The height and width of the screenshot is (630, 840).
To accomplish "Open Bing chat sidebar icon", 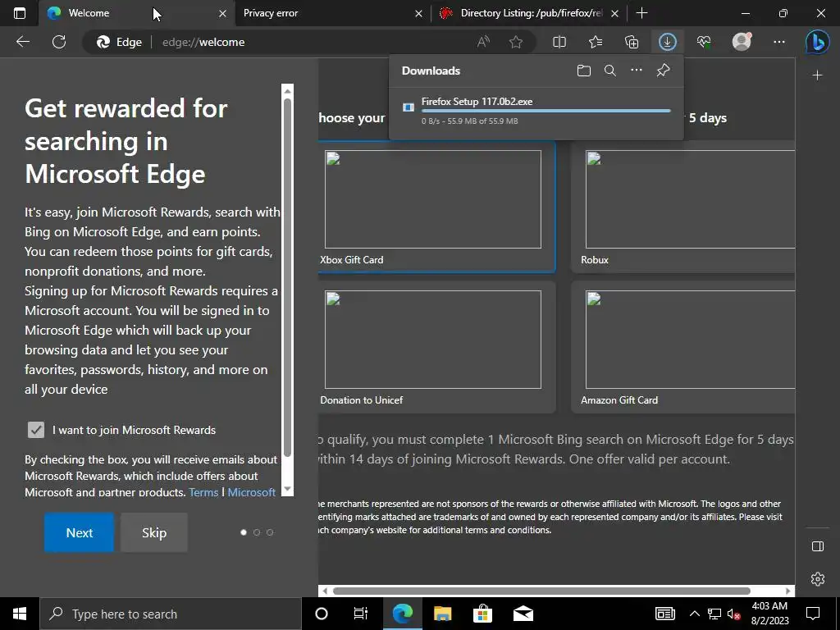I will (818, 42).
